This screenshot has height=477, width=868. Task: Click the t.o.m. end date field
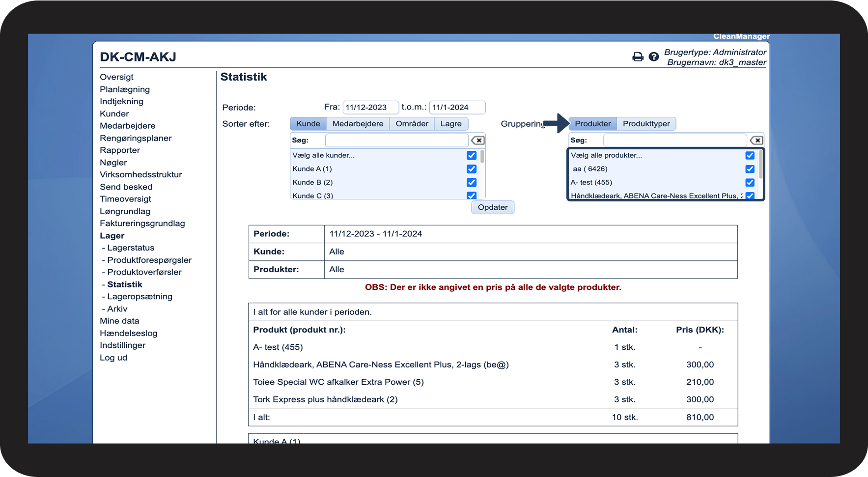[x=457, y=108]
